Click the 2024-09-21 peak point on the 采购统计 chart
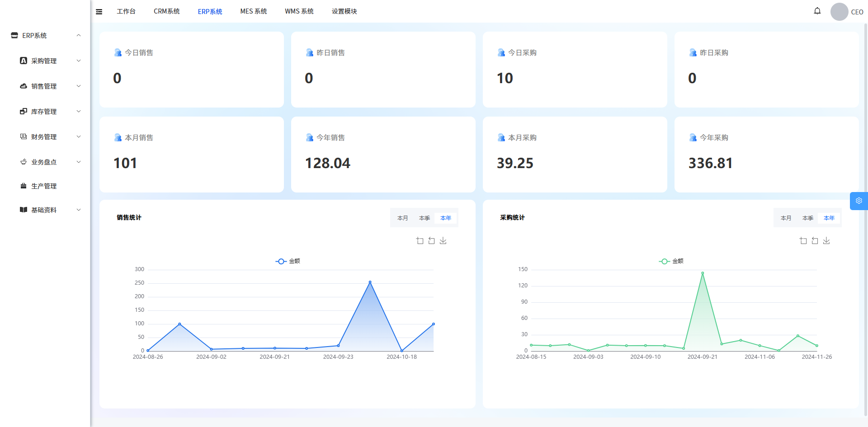 tap(703, 273)
